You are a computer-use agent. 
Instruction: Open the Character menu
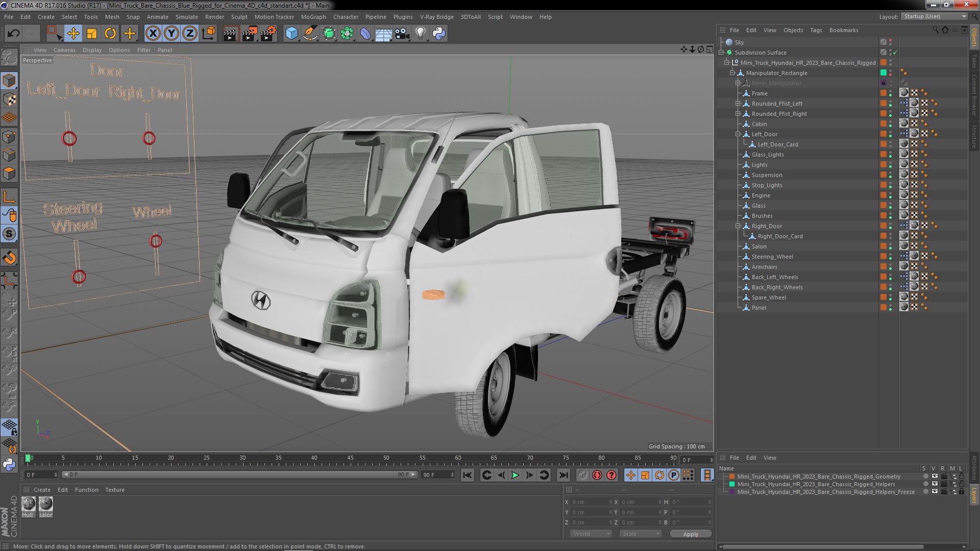tap(346, 17)
